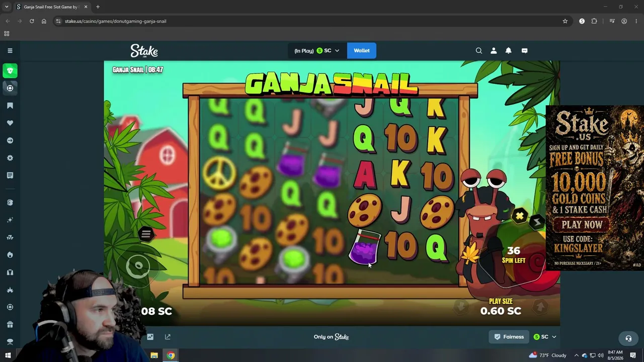Click the pop-out game window icon
This screenshot has width=644, height=362.
coord(168,337)
